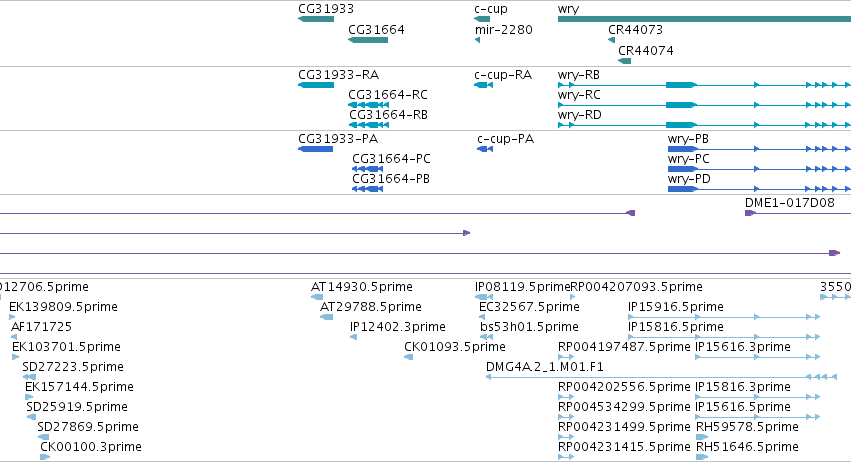
Task: Click the CG31933 gene arrow glyph
Action: coord(316,19)
